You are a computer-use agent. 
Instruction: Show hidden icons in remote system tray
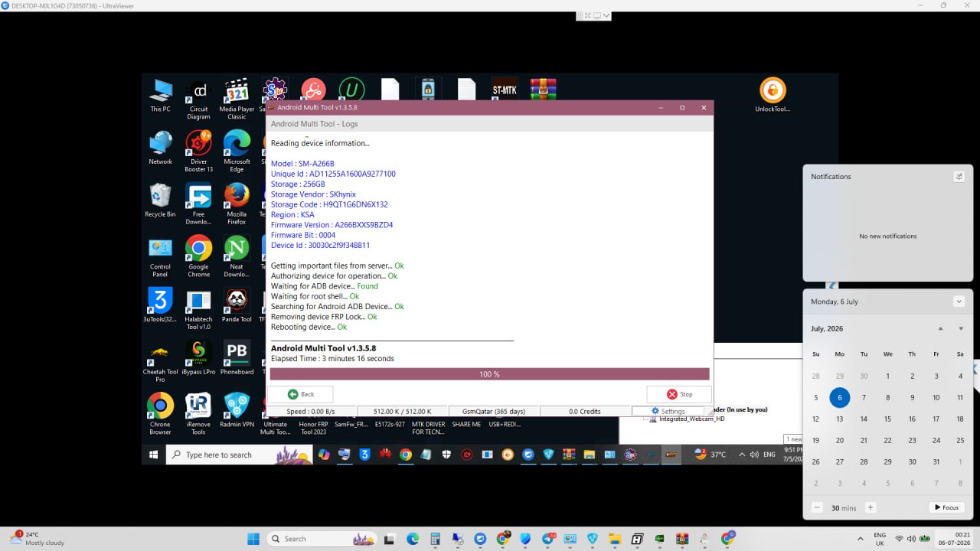[741, 455]
